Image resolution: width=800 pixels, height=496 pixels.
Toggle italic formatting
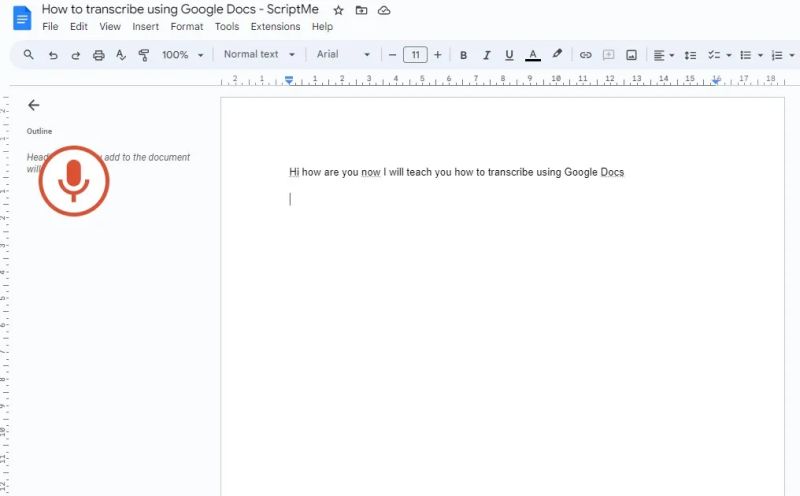(x=487, y=55)
